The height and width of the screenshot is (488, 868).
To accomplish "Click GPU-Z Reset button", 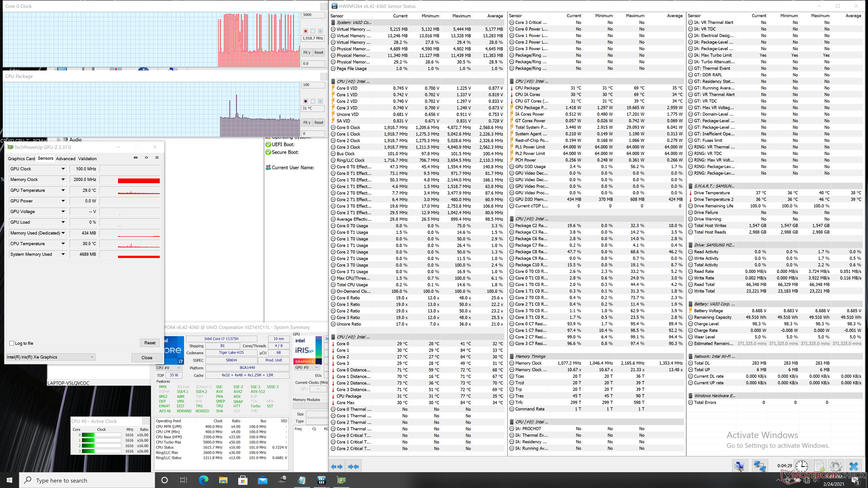I will [150, 343].
